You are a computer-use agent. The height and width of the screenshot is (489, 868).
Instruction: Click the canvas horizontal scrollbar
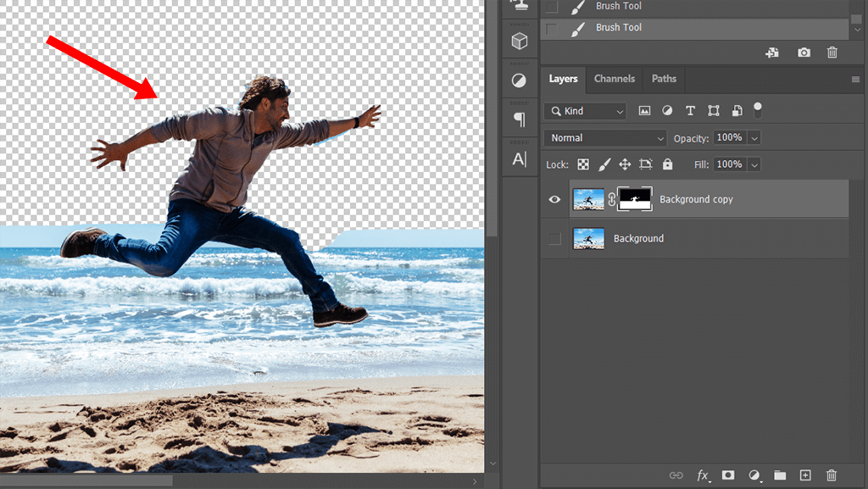click(x=86, y=481)
